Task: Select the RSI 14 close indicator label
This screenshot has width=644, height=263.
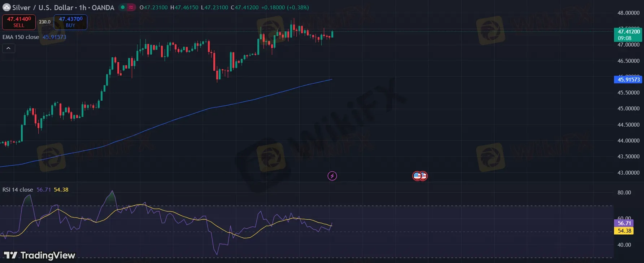Action: pyautogui.click(x=18, y=190)
